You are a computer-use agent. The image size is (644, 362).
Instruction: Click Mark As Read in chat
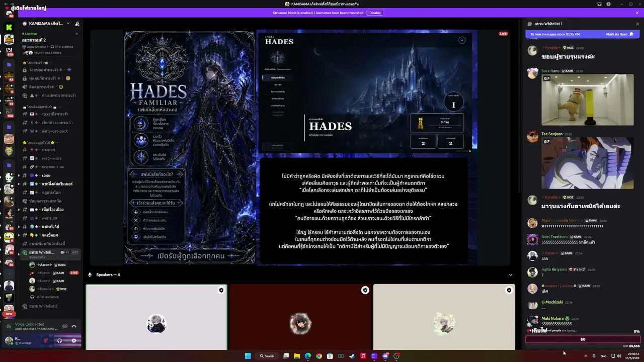(x=619, y=34)
